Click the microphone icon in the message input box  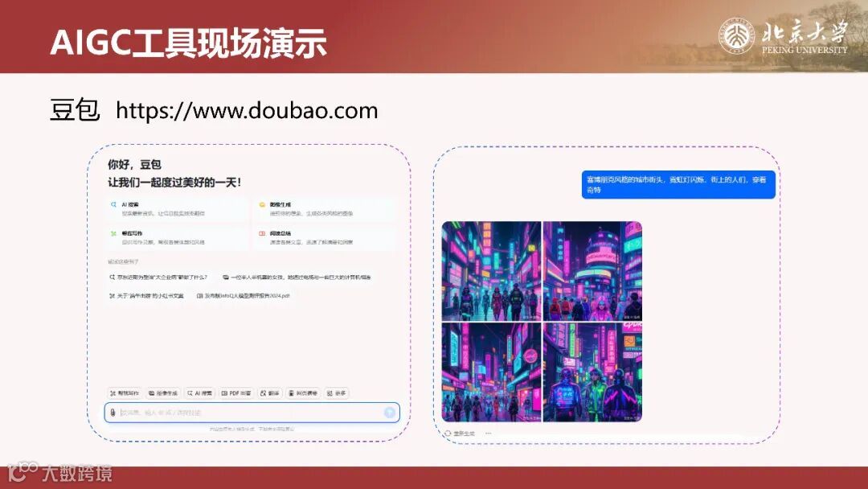(113, 412)
